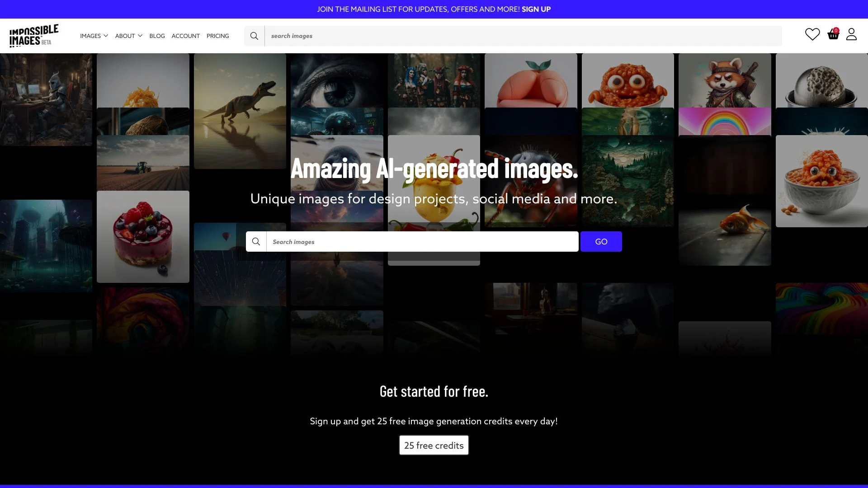Click the 25 free credits button

click(x=434, y=445)
